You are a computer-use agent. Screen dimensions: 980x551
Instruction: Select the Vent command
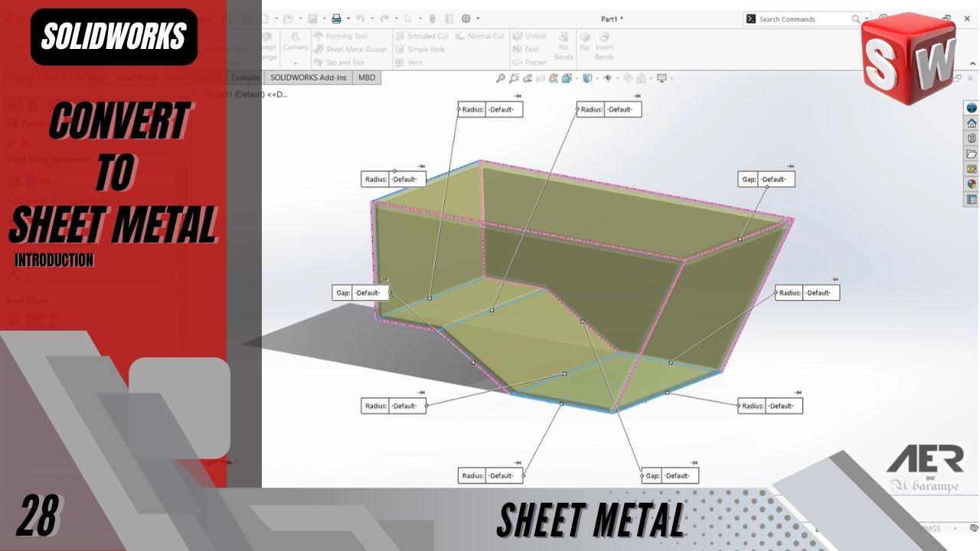coord(409,62)
